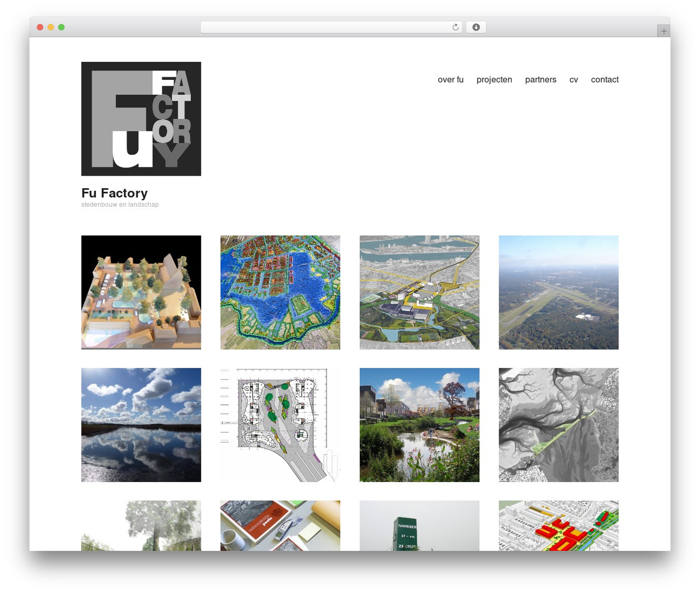Click the 'stedenbouw en landschap' tagline
The height and width of the screenshot is (593, 700).
pyautogui.click(x=120, y=205)
